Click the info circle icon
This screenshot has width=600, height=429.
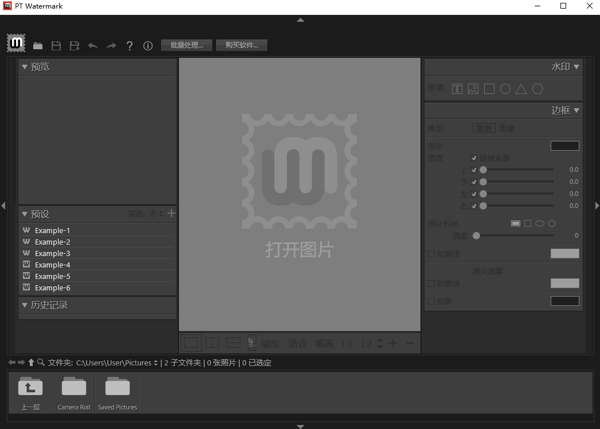[148, 46]
